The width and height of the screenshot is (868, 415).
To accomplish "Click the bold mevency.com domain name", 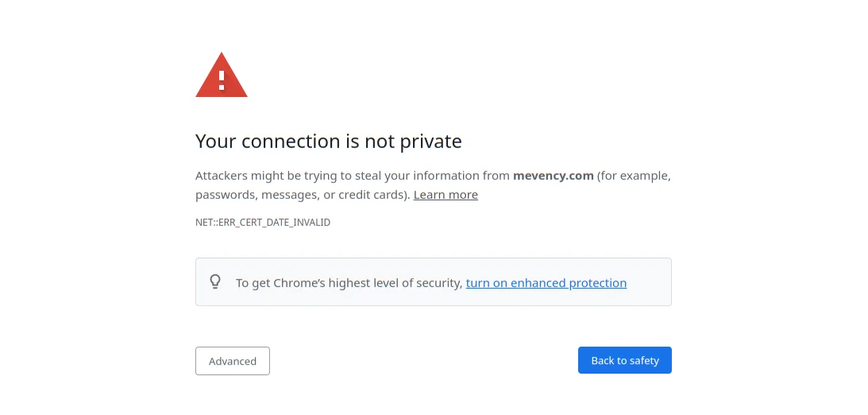I will [x=554, y=176].
